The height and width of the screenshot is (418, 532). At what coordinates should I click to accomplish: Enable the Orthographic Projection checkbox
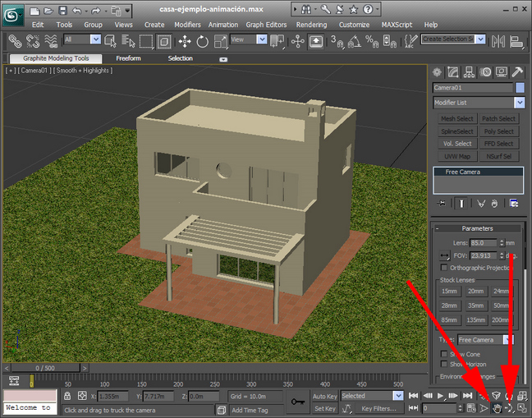tap(444, 268)
